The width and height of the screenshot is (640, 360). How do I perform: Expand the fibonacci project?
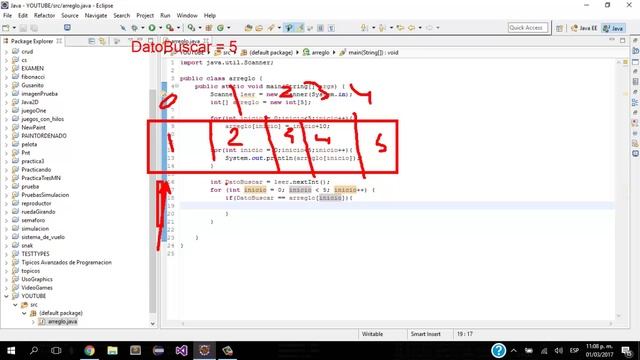click(x=6, y=77)
